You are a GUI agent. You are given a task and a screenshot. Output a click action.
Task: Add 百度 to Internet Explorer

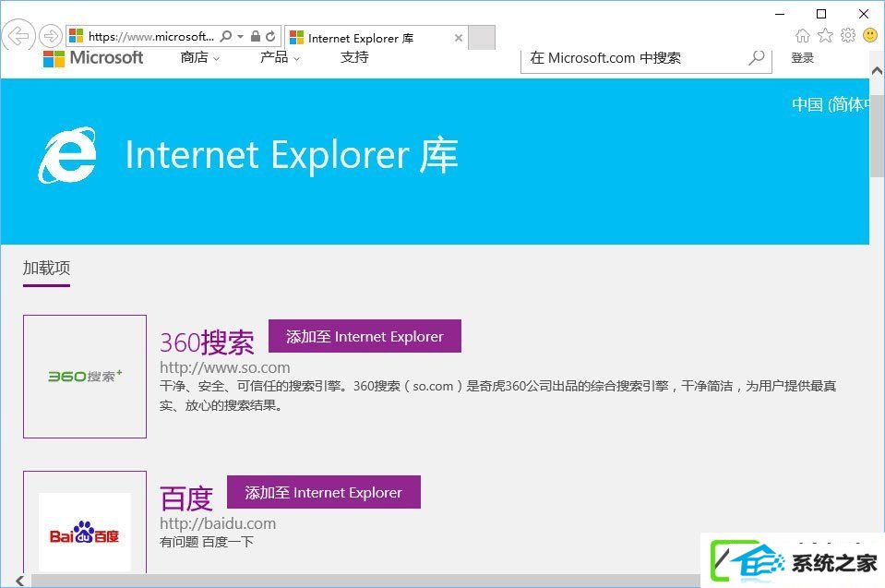point(323,492)
